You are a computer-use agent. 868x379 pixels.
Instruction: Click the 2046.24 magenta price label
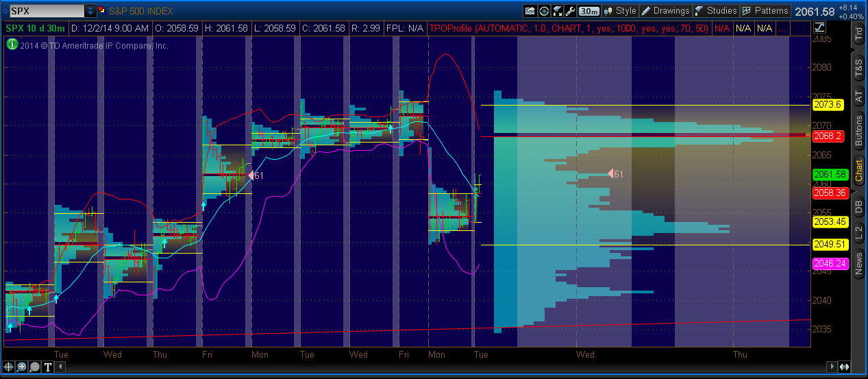pyautogui.click(x=829, y=263)
